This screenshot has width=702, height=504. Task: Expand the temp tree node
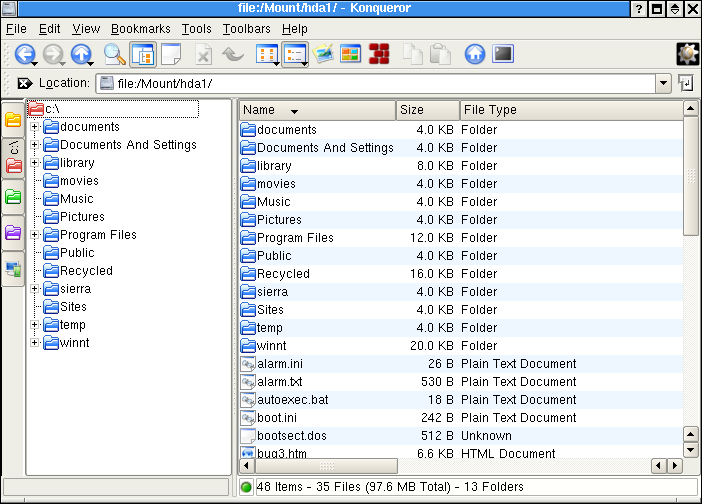coord(34,325)
